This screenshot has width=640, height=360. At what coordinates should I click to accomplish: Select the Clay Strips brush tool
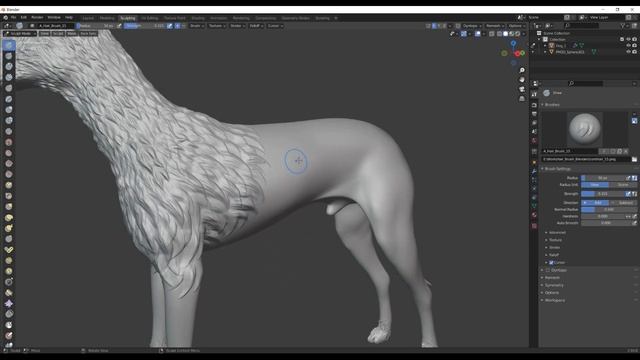9,77
